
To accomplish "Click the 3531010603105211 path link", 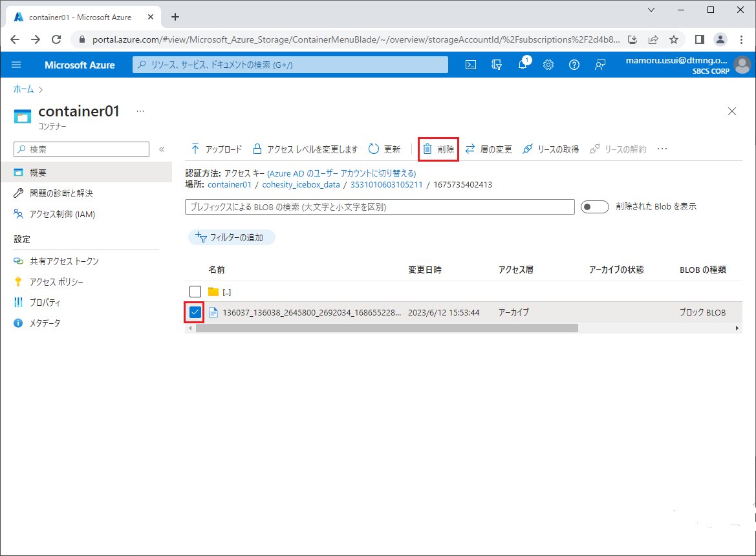I will point(386,184).
